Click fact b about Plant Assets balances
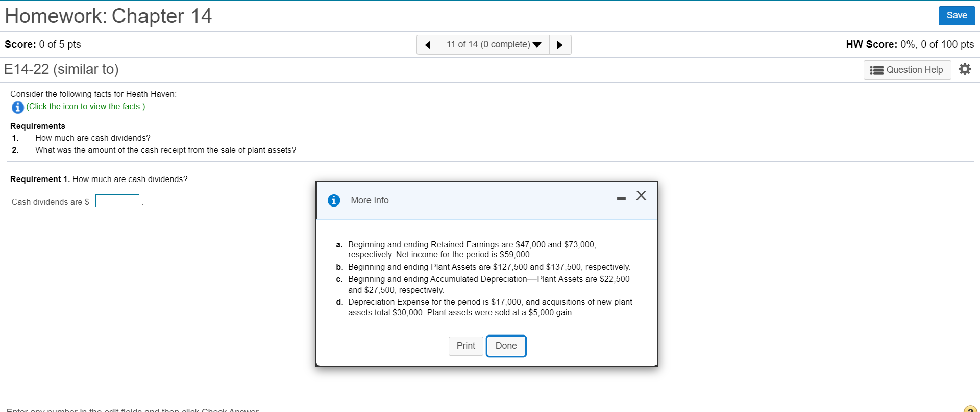Image resolution: width=980 pixels, height=412 pixels. point(489,267)
